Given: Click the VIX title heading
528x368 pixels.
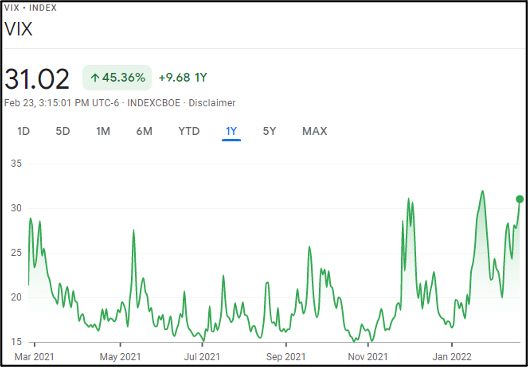Looking at the screenshot, I should click(19, 29).
